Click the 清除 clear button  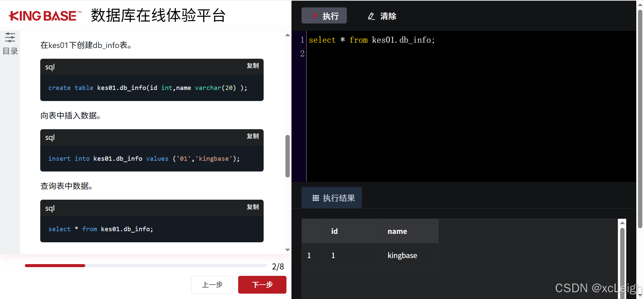(382, 16)
